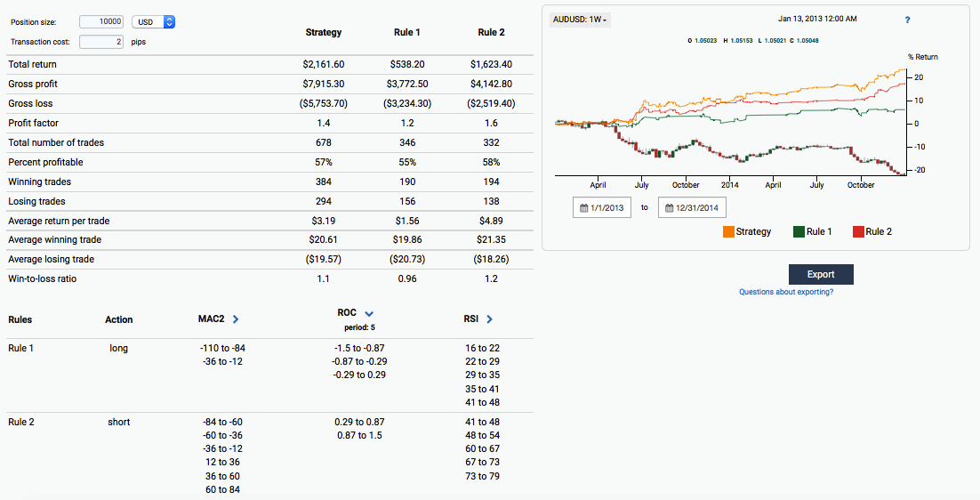Image resolution: width=980 pixels, height=500 pixels.
Task: Click the Export button
Action: 821,274
